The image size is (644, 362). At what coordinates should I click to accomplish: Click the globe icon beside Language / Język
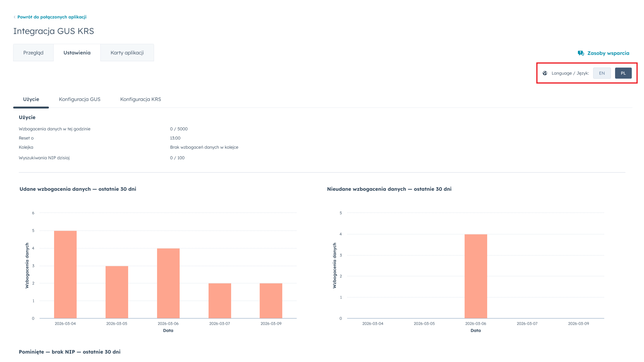point(545,73)
